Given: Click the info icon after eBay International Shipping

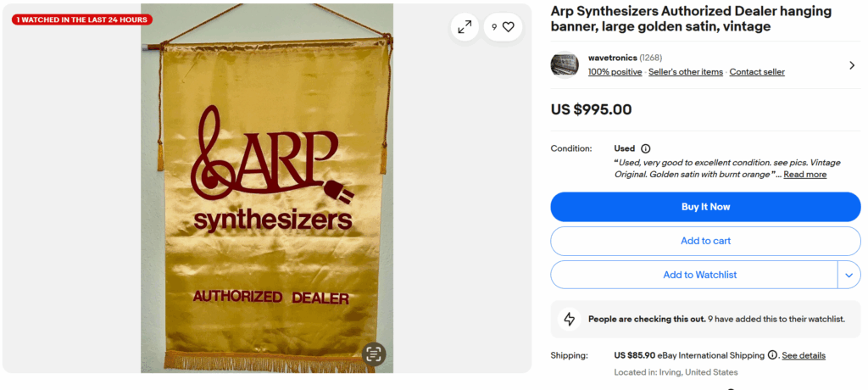Looking at the screenshot, I should 772,355.
